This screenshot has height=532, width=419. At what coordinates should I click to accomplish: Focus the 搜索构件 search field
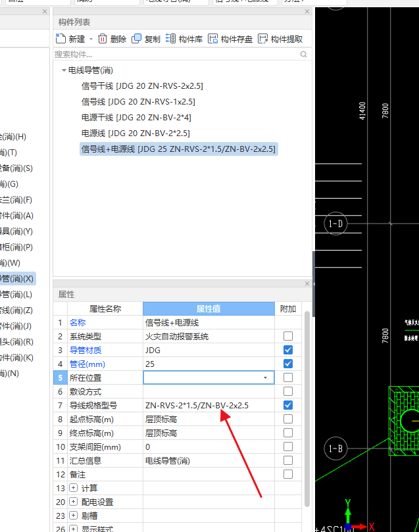click(x=176, y=55)
